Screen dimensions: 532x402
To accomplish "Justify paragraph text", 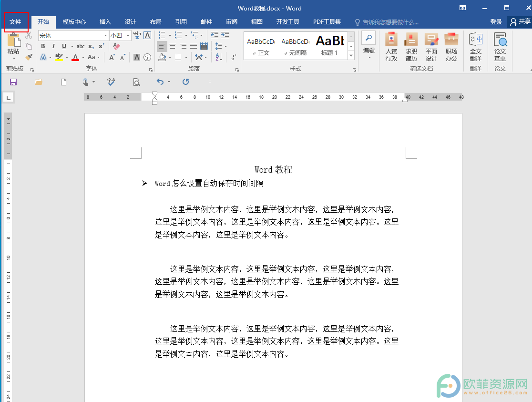I will (x=194, y=46).
